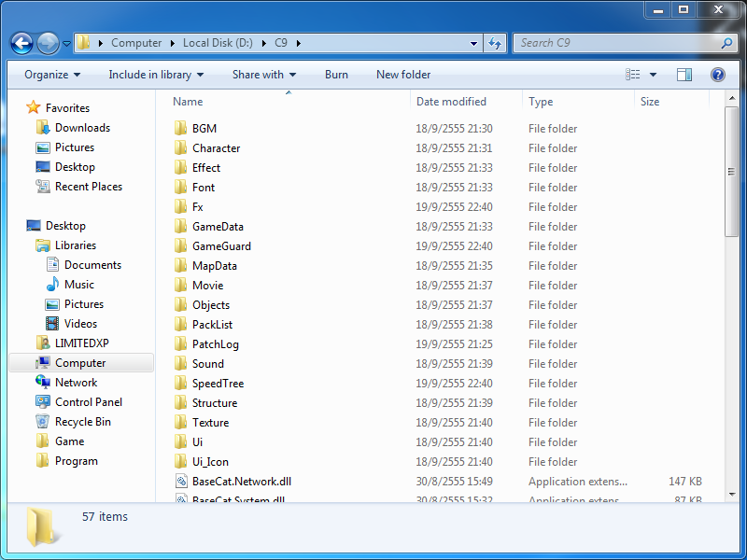Select Favorites star icon in navigation pane

click(34, 107)
